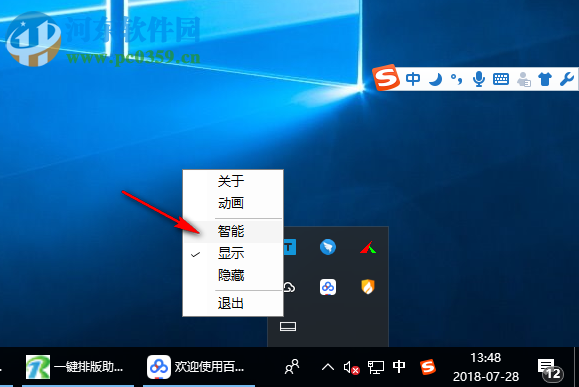Click the blue bird tray icon
579x387 pixels.
pos(328,247)
